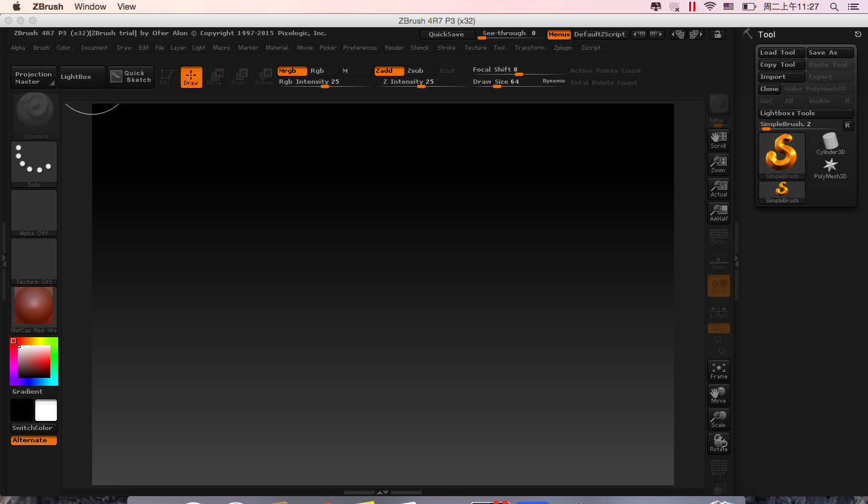Click the Tool palette refresh arrow icon
Viewport: 868px width, 504px height.
click(858, 35)
